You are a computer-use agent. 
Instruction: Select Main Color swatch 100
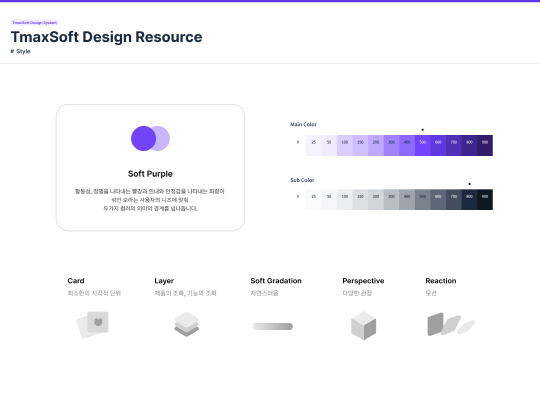click(x=345, y=145)
